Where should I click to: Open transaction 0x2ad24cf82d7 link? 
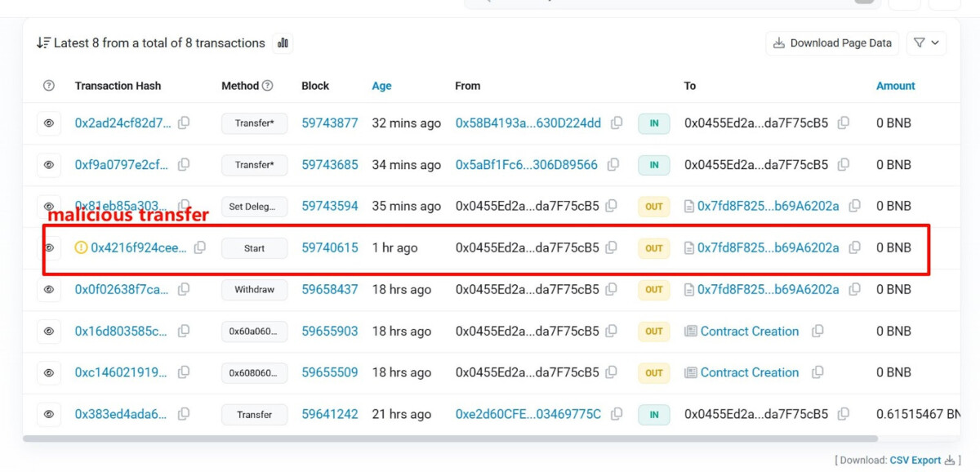click(x=123, y=123)
